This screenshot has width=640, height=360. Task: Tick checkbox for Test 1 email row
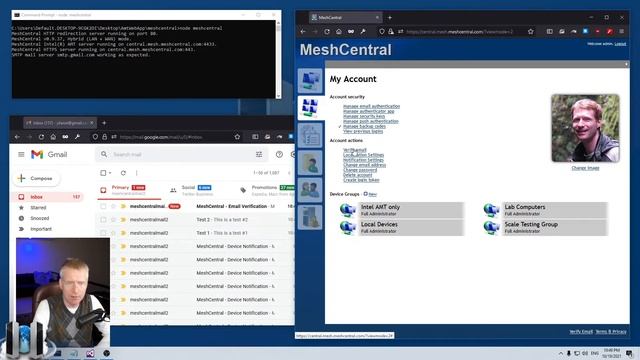103,233
